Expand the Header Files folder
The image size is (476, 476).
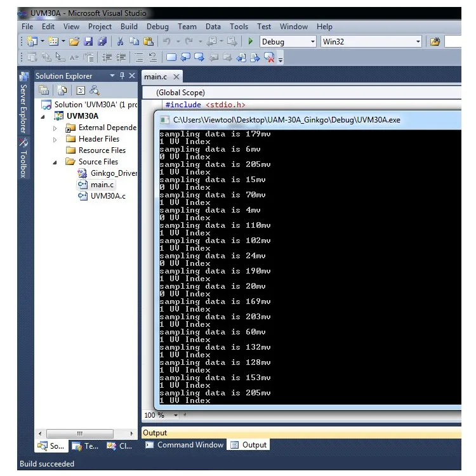(55, 140)
